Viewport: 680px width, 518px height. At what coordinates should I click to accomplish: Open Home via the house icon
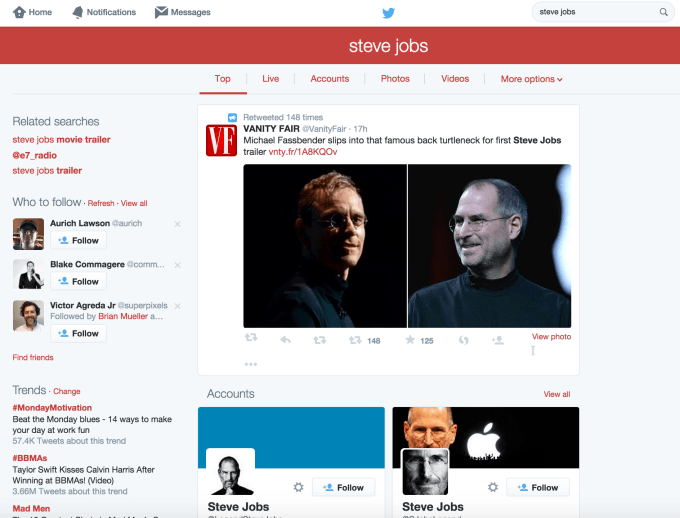click(19, 12)
